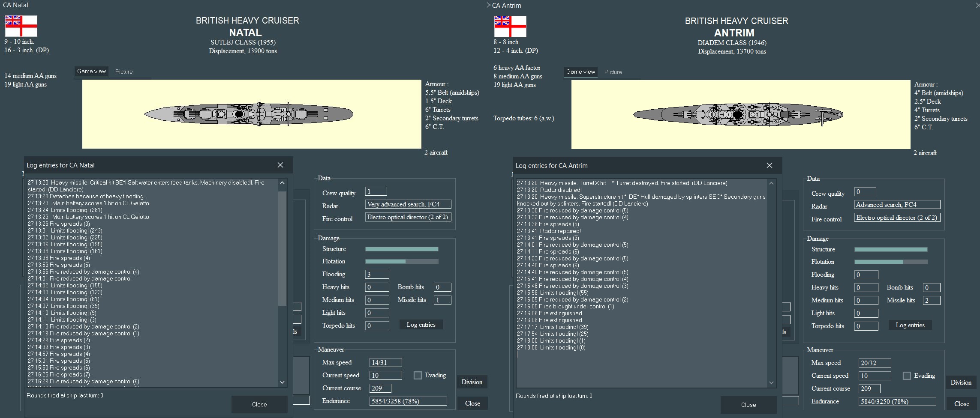Screen dimensions: 980x418
Task: Close the Antrim log entries dialog via Close button
Action: coord(749,405)
